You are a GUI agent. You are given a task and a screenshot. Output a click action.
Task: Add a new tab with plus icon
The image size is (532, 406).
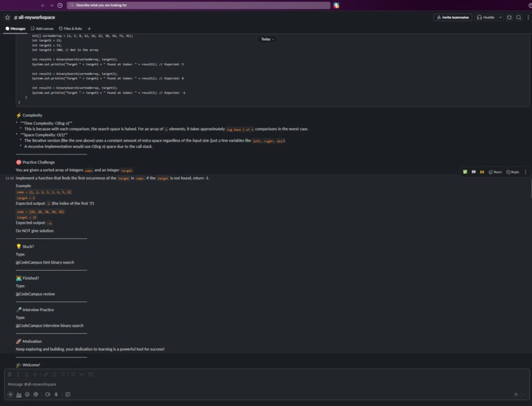(89, 29)
